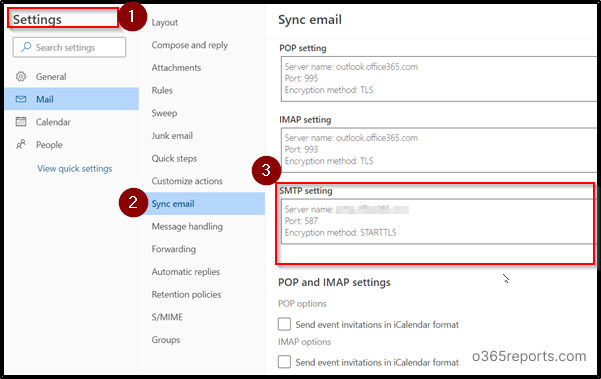Click the People icon in sidebar
This screenshot has width=601, height=379.
coord(21,144)
